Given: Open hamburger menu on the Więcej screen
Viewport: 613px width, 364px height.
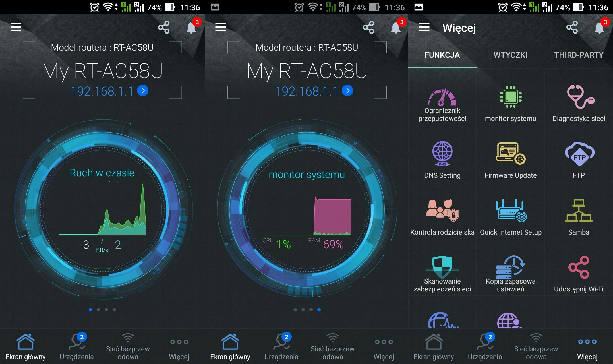Looking at the screenshot, I should coord(424,27).
